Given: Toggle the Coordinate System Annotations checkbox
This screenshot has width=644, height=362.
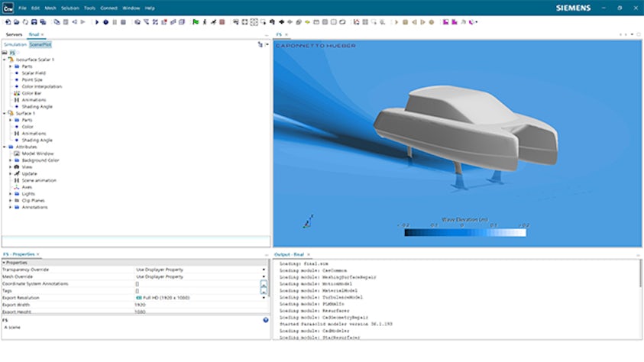Looking at the screenshot, I should click(x=138, y=284).
